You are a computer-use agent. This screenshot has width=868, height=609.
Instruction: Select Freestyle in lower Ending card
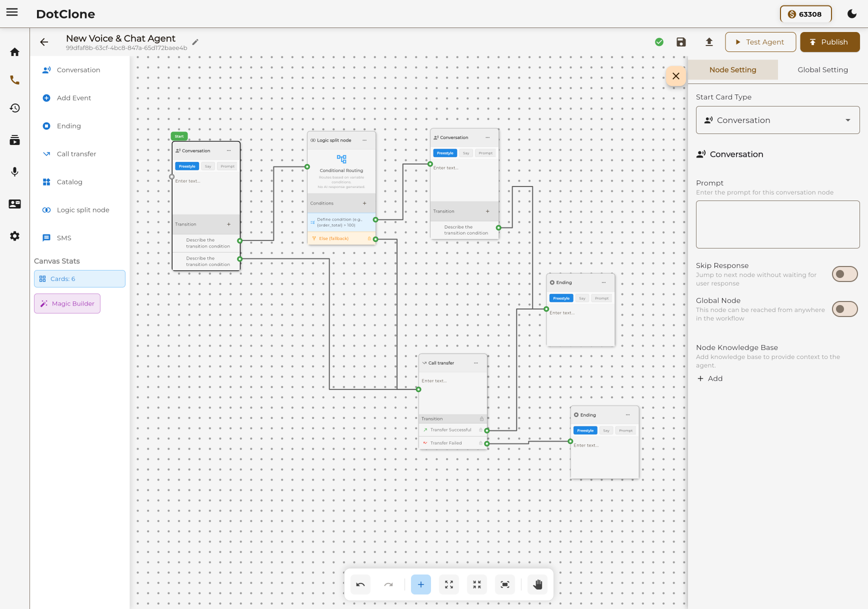[585, 430]
